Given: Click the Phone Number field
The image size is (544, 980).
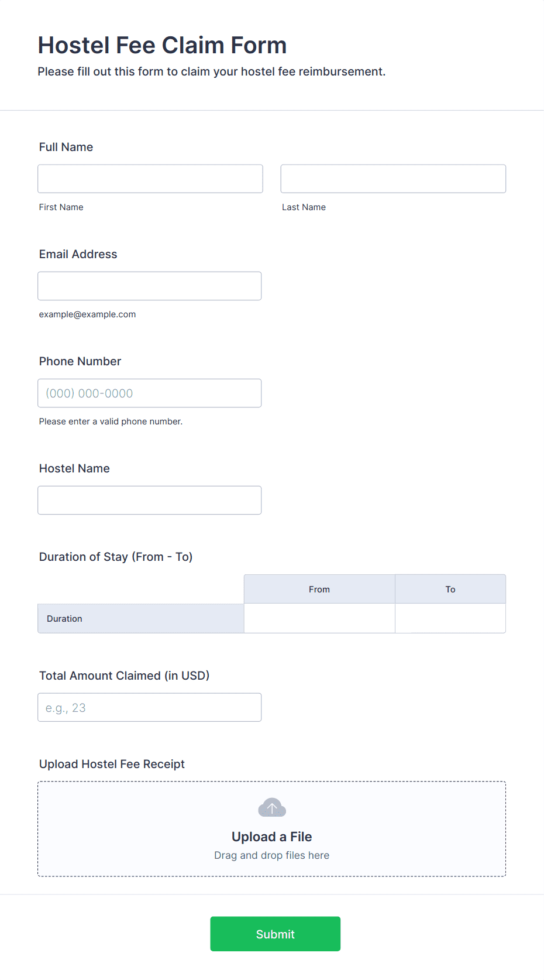Looking at the screenshot, I should click(x=150, y=393).
